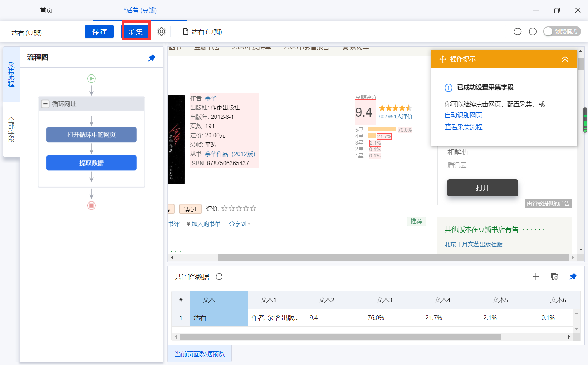This screenshot has height=365, width=588.
Task: Toggle 浏览模式 switch
Action: 562,31
